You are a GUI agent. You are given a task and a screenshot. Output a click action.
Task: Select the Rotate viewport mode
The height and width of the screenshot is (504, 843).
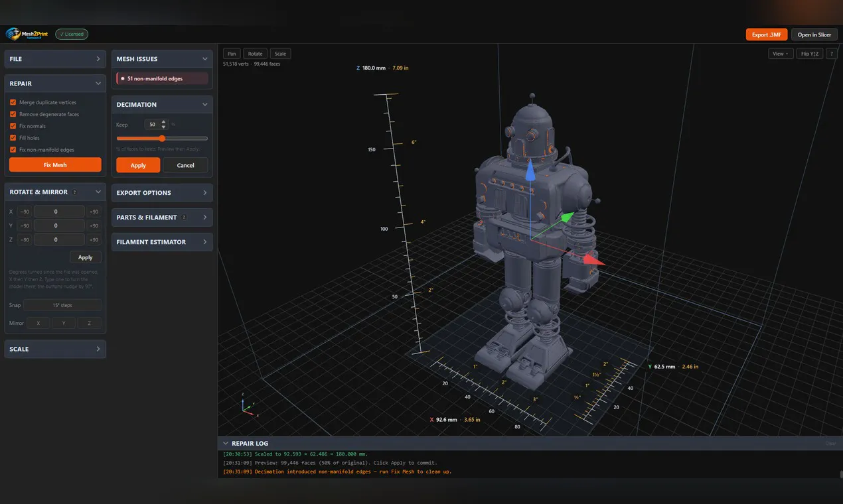[x=256, y=54]
